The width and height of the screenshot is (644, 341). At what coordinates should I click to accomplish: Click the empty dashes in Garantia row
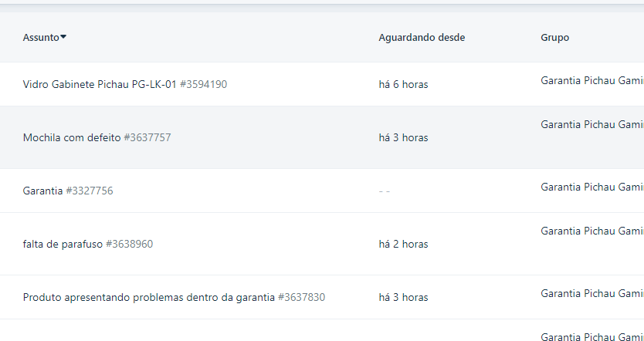(385, 191)
